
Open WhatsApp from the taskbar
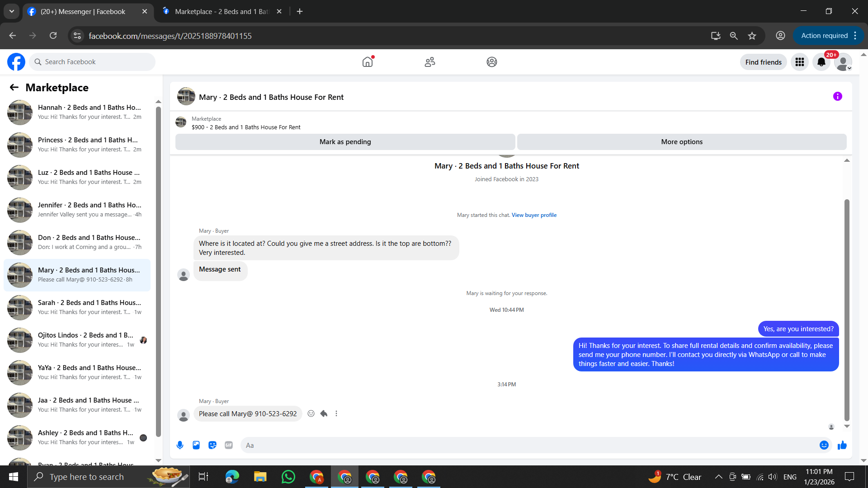(x=288, y=477)
